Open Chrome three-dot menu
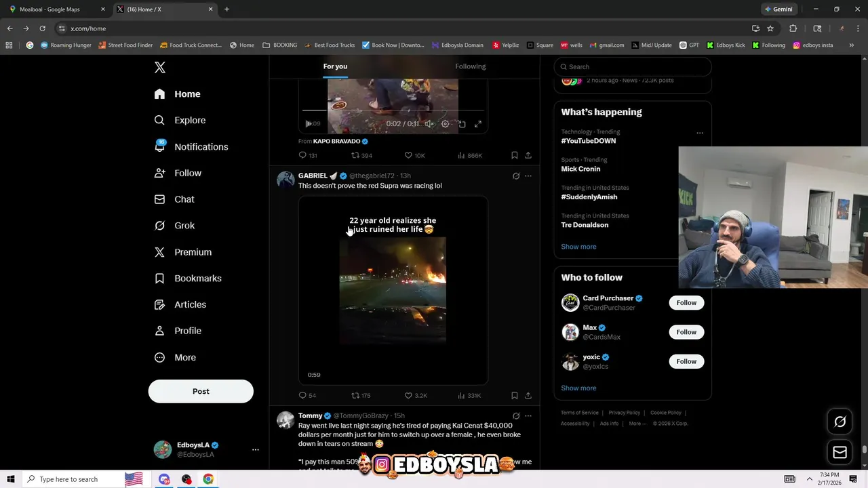 click(858, 28)
